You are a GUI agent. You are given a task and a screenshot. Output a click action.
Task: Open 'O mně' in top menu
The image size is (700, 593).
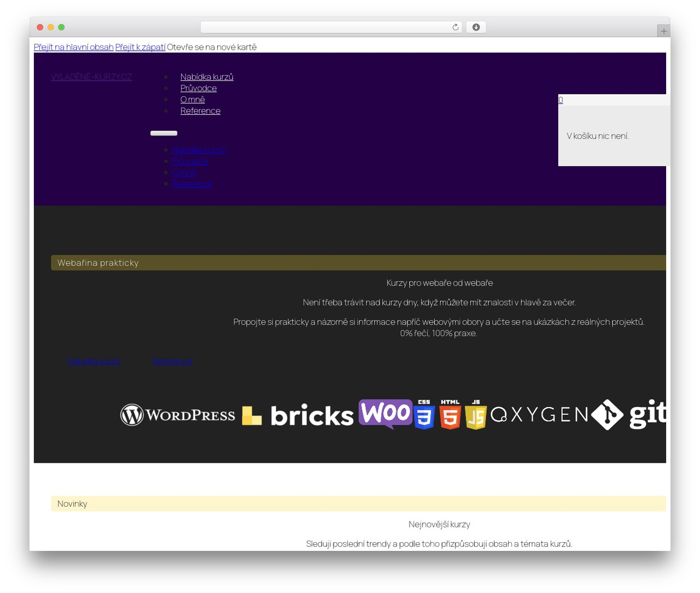192,100
